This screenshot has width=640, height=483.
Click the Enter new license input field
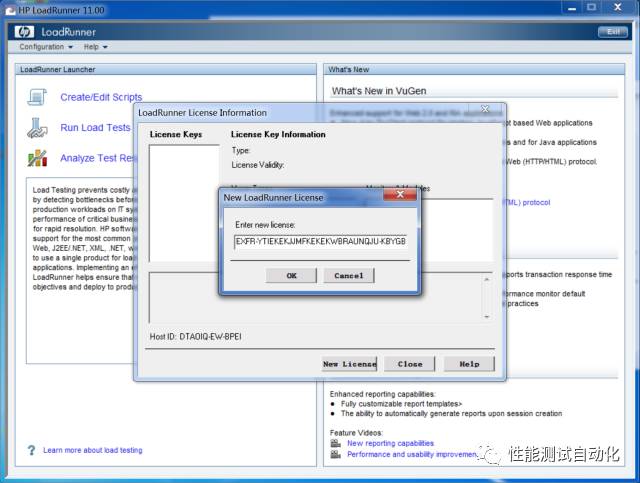[321, 241]
